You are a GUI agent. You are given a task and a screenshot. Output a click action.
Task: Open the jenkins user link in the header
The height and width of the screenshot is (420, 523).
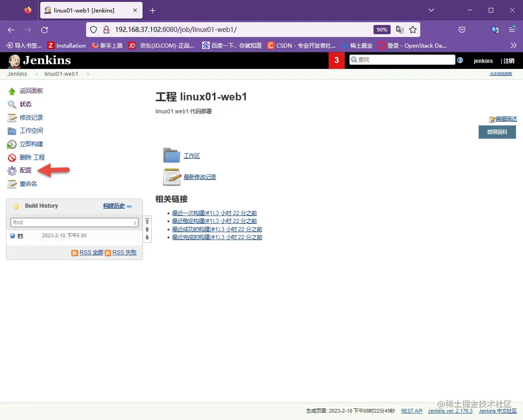483,61
